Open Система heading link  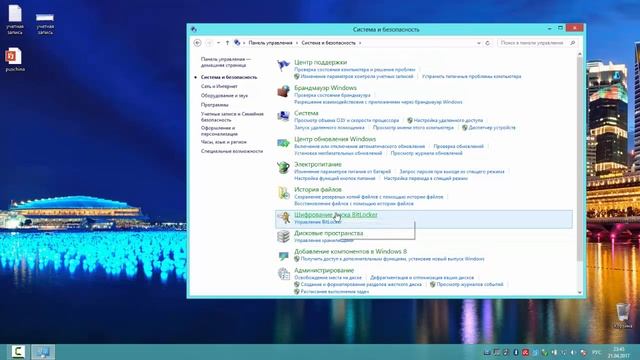[x=306, y=113]
